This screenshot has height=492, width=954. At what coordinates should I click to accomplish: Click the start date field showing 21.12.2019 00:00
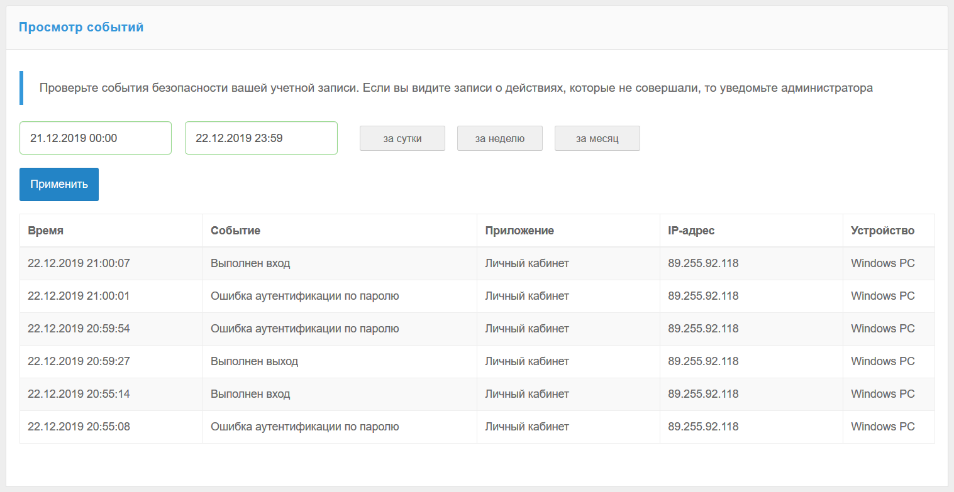click(x=95, y=138)
